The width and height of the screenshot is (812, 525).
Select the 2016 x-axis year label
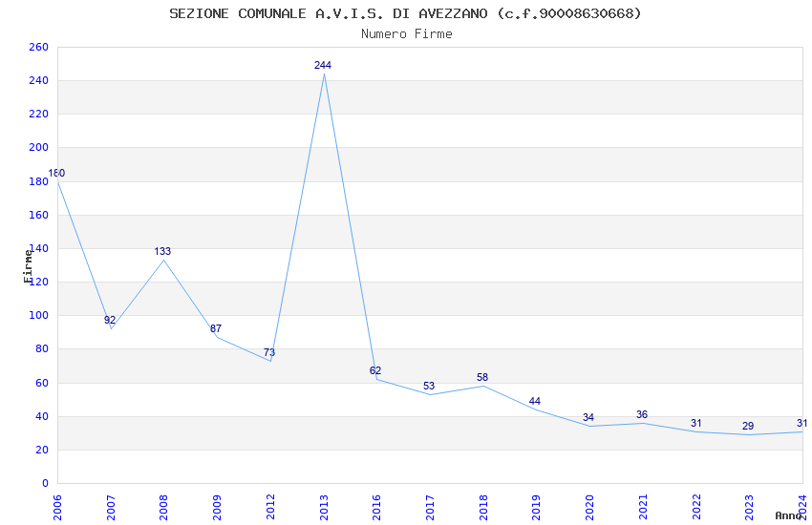point(376,508)
